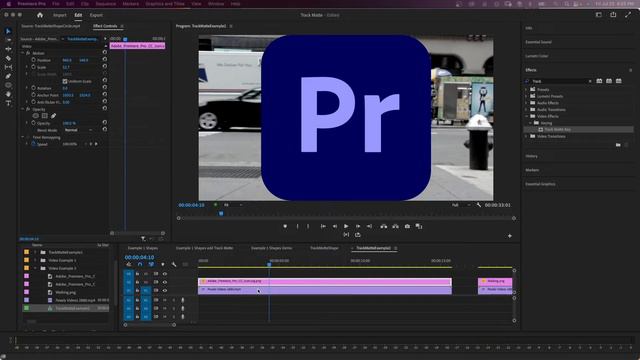The image size is (640, 360).
Task: Switch to the Effect Controls tab
Action: (x=105, y=26)
